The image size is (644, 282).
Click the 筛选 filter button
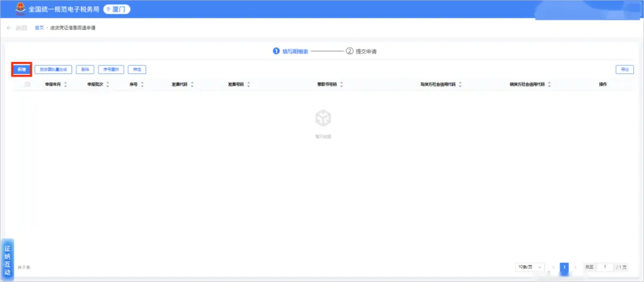click(137, 70)
